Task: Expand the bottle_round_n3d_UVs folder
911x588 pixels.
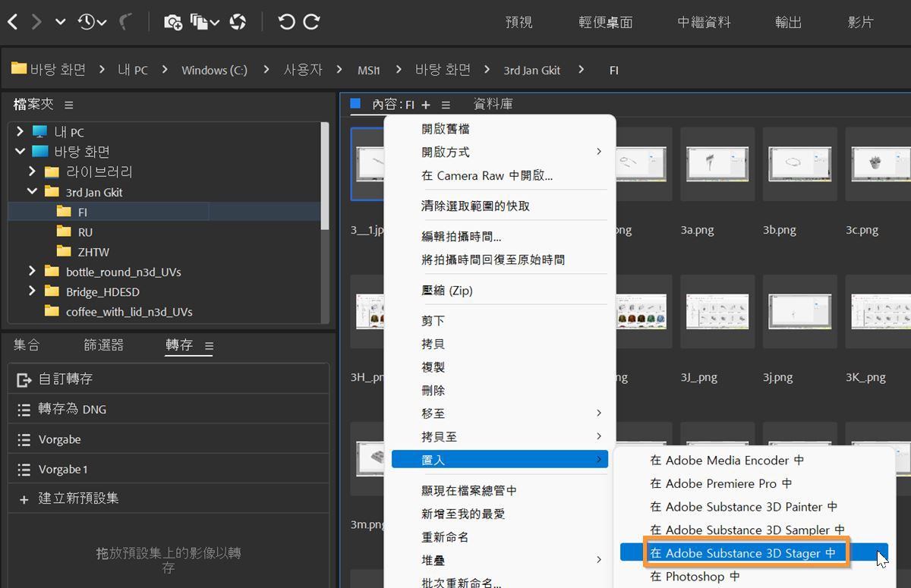Action: point(32,272)
